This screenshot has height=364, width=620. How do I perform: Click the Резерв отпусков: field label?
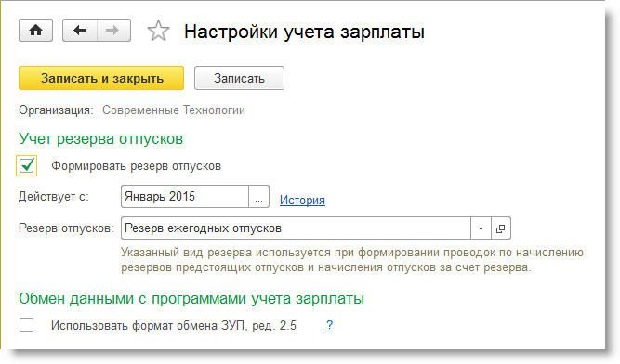(x=66, y=228)
